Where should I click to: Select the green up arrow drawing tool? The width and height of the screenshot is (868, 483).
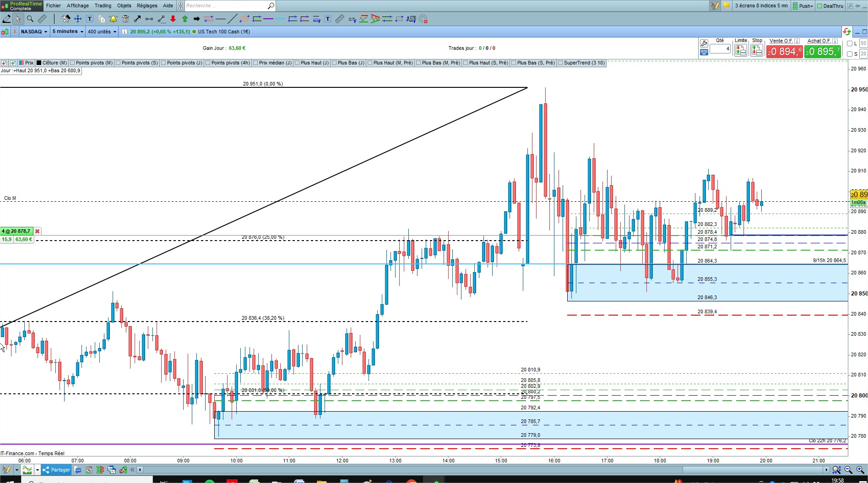tap(184, 19)
